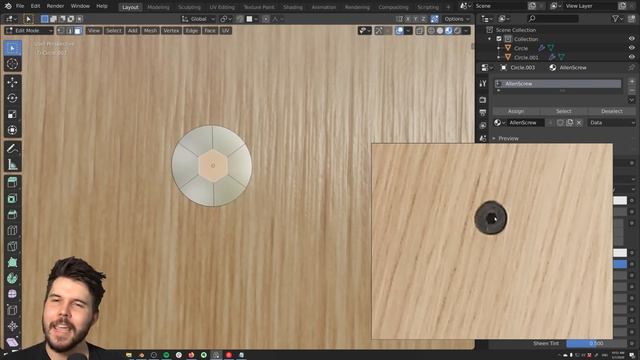The image size is (640, 360).
Task: Hide the Circle object in viewport
Action: [x=631, y=48]
